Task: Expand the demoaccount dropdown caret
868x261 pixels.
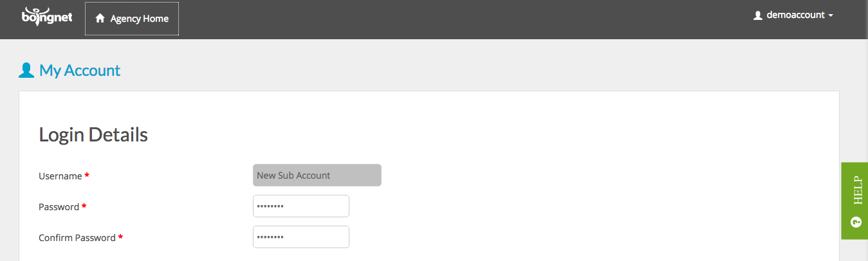Action: click(831, 15)
